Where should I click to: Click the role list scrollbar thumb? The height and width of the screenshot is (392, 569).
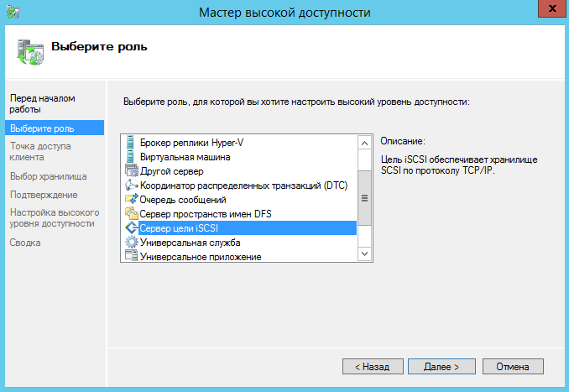pyautogui.click(x=364, y=198)
